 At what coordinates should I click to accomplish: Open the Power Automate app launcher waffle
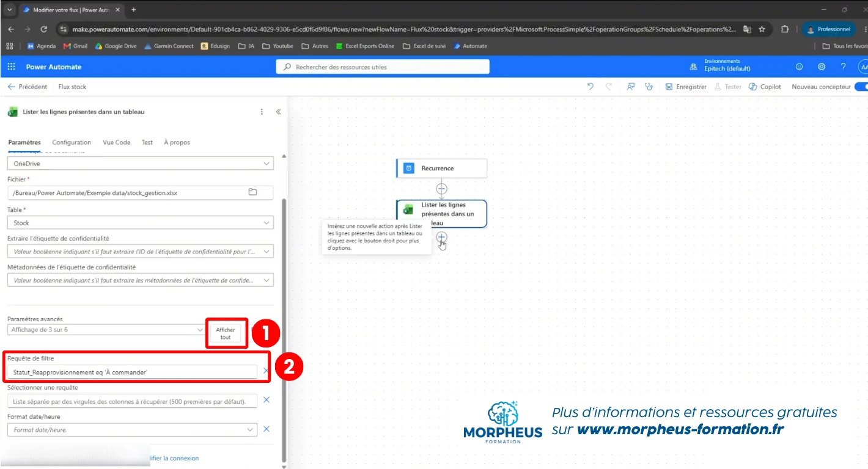tap(11, 67)
